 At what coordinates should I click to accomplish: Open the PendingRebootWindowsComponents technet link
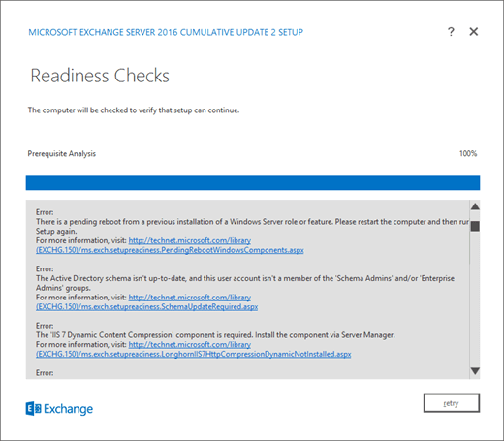coord(170,250)
